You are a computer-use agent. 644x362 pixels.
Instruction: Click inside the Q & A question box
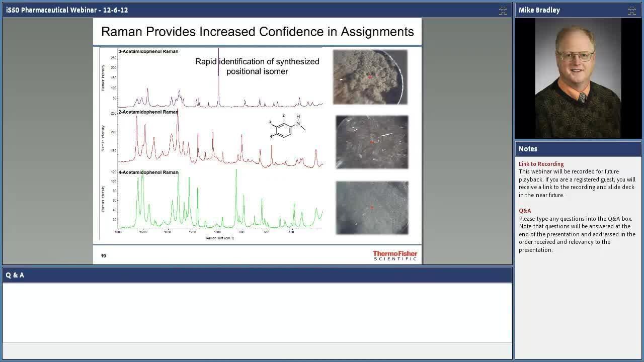tap(257, 312)
